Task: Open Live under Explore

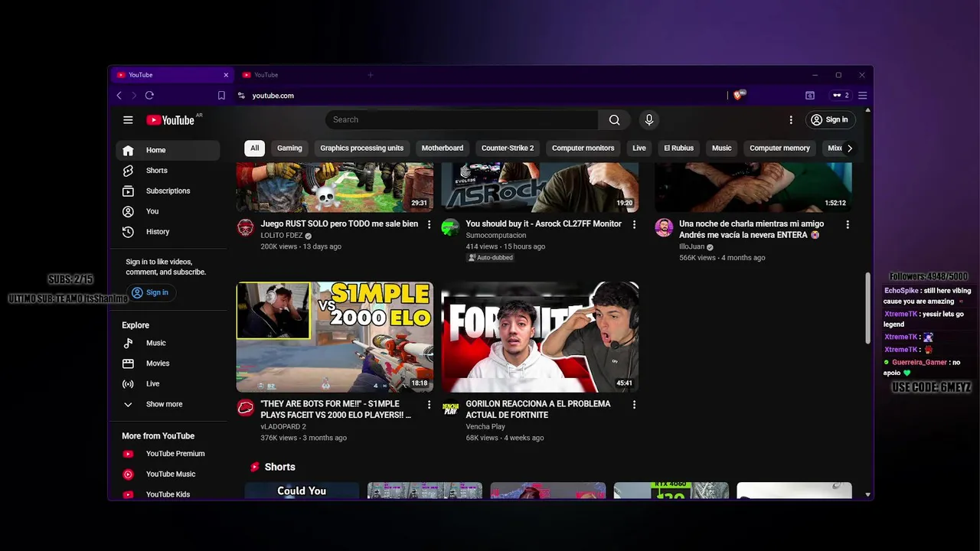Action: point(168,384)
